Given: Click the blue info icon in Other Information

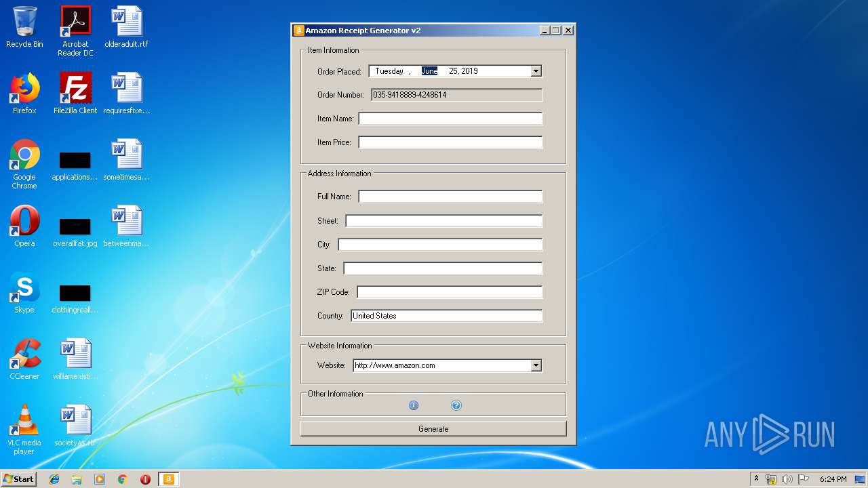Looking at the screenshot, I should (414, 405).
